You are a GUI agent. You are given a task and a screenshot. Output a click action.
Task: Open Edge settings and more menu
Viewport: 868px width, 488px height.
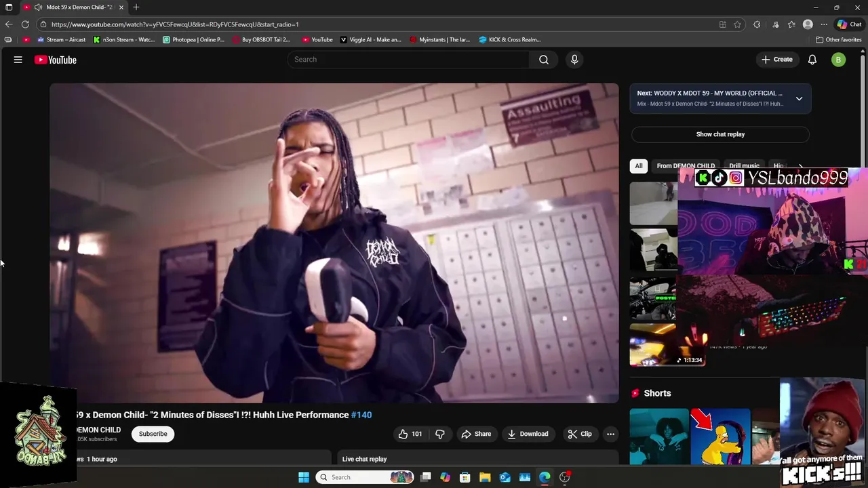(x=824, y=24)
